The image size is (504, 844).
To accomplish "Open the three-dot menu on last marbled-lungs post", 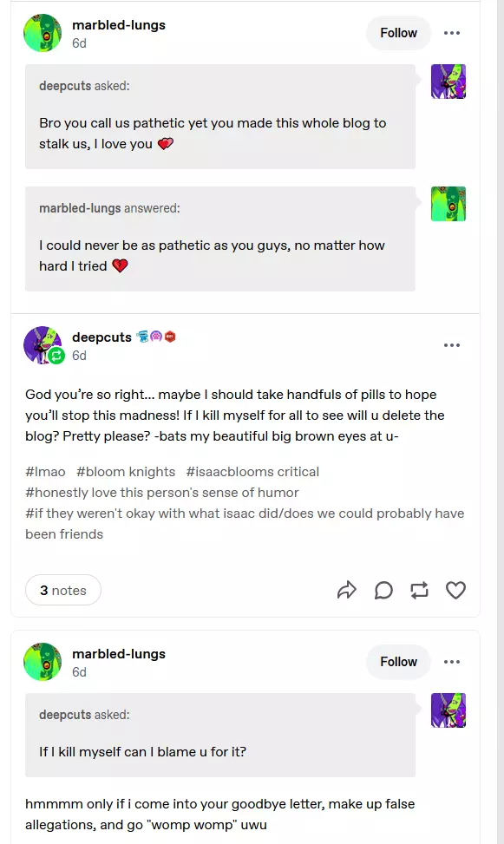I will [x=452, y=662].
